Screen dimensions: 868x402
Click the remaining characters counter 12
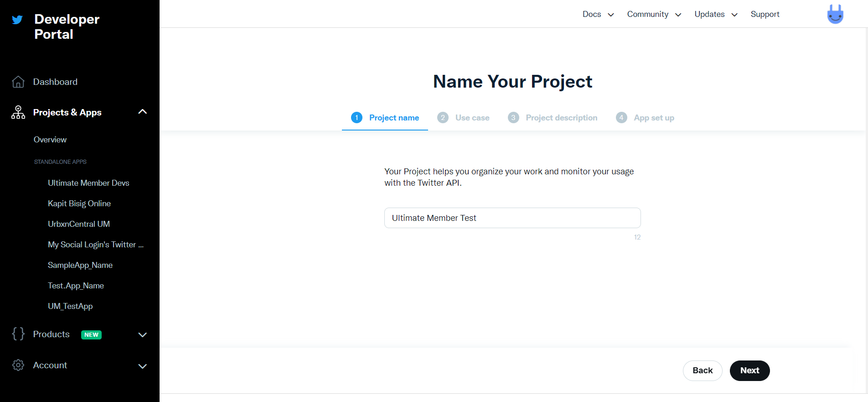coord(637,237)
